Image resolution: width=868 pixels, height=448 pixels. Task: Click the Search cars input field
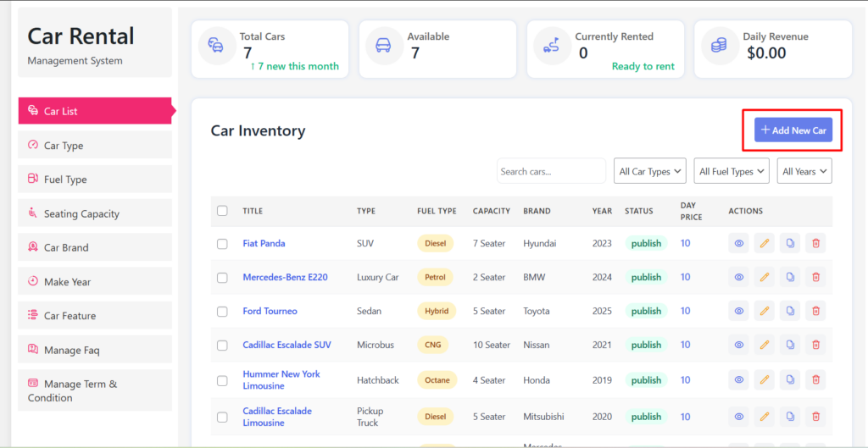click(551, 171)
